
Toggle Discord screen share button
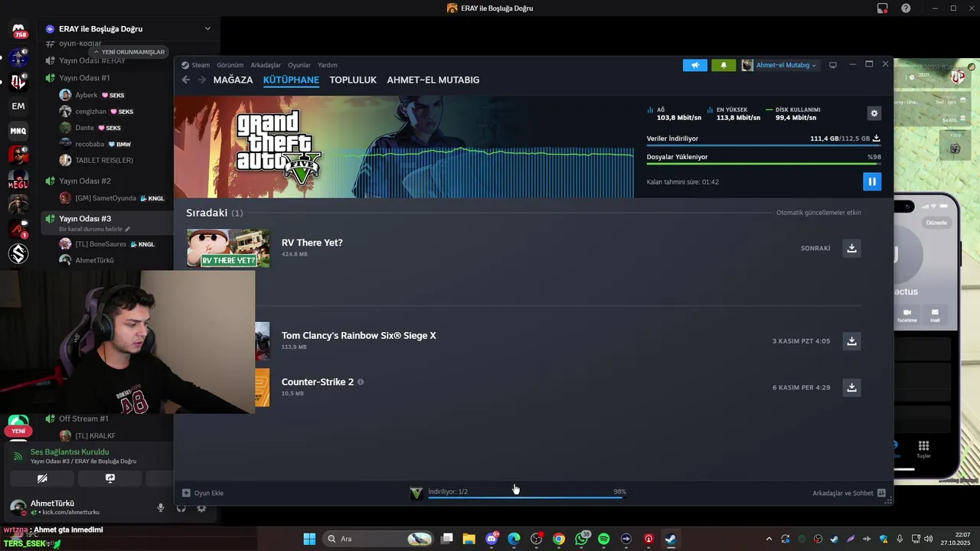109,478
